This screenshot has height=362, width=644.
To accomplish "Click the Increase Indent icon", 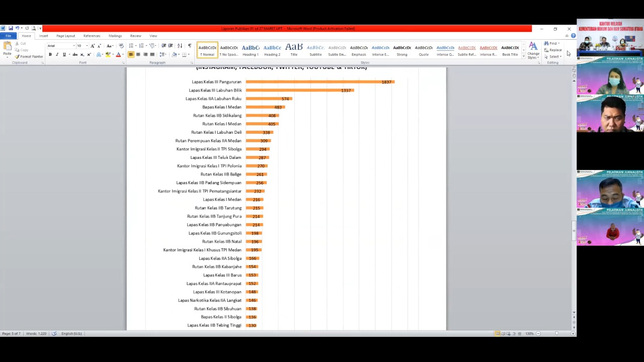I will [171, 46].
